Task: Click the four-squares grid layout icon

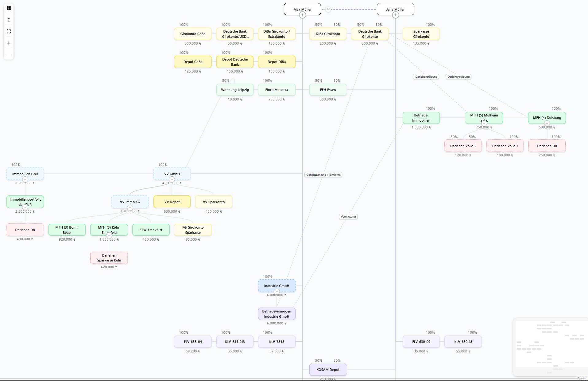Action: [x=9, y=8]
